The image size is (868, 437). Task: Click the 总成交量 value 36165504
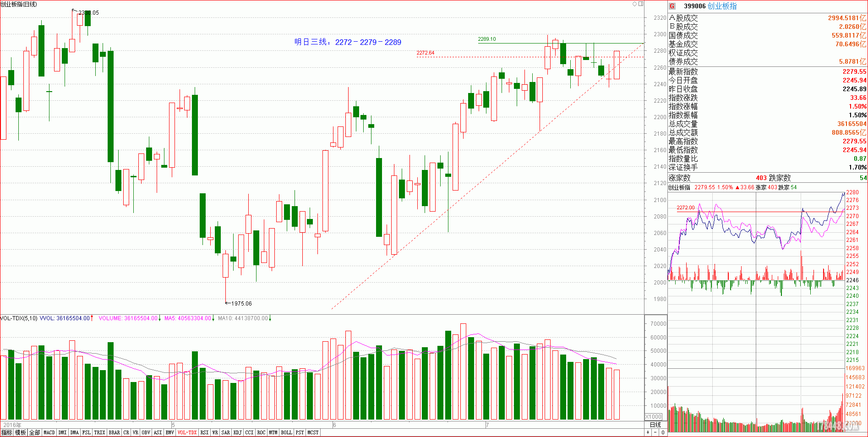tap(852, 124)
